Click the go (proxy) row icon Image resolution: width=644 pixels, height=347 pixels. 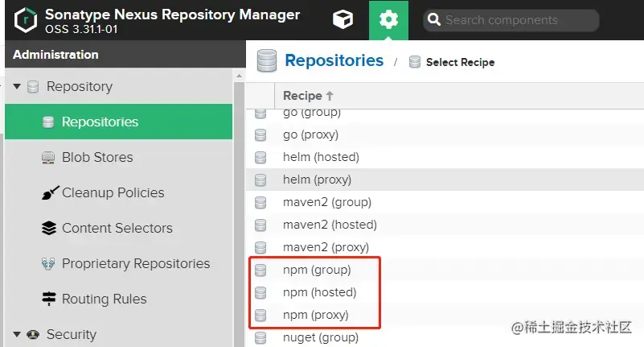[x=260, y=134]
